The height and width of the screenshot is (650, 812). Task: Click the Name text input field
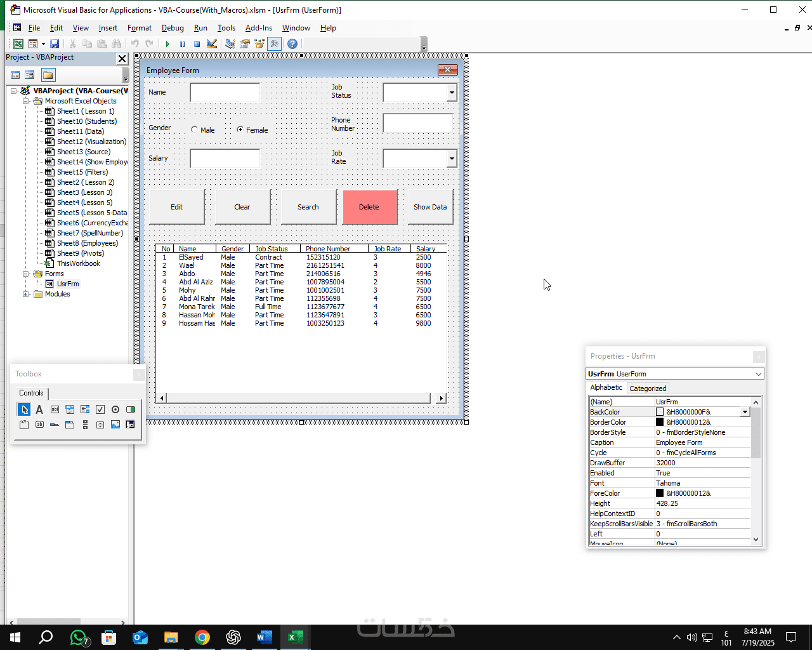(x=225, y=93)
